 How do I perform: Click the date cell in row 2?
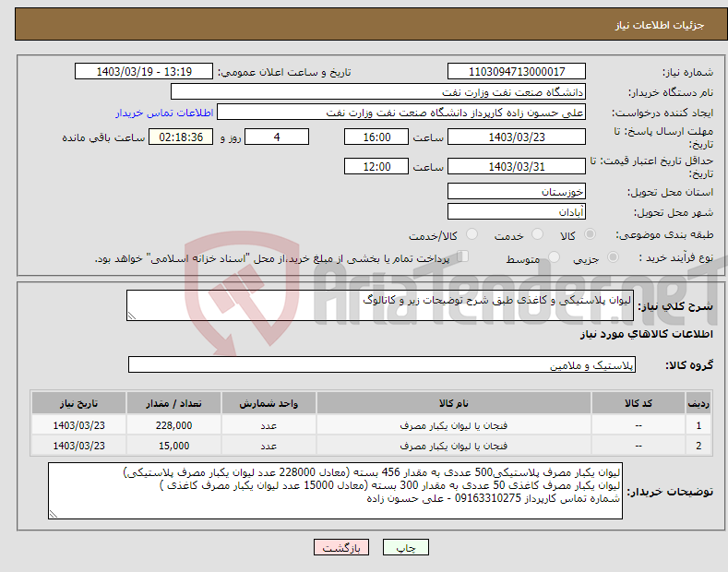(x=78, y=446)
